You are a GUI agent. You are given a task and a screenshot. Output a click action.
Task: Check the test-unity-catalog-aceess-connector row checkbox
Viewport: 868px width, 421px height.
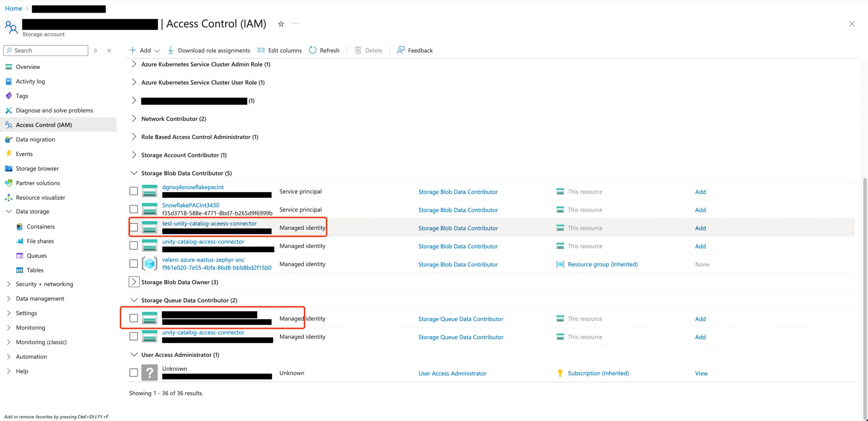133,228
